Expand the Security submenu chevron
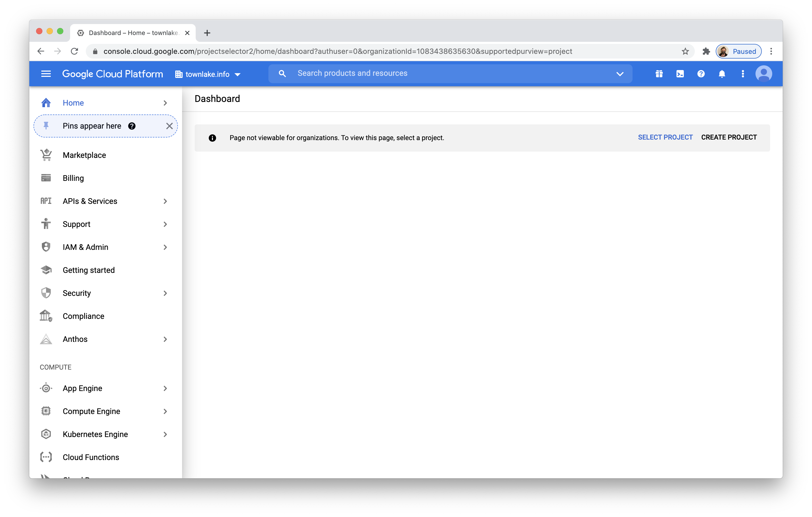Screen dimensions: 812x517 coord(165,293)
